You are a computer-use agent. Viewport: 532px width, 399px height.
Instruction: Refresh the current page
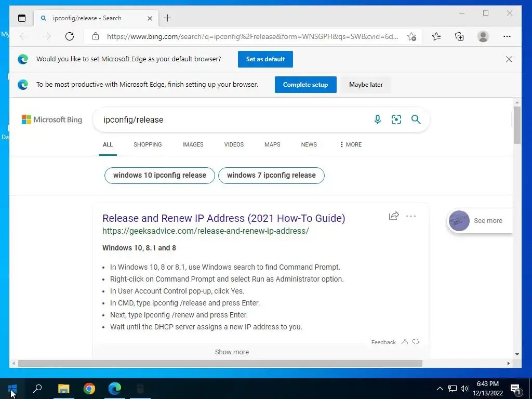click(70, 36)
